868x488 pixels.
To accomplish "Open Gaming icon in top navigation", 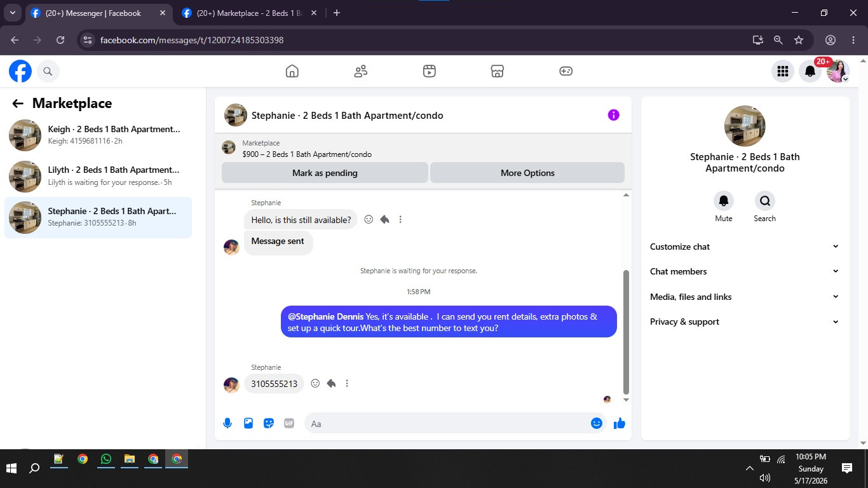I will [566, 71].
